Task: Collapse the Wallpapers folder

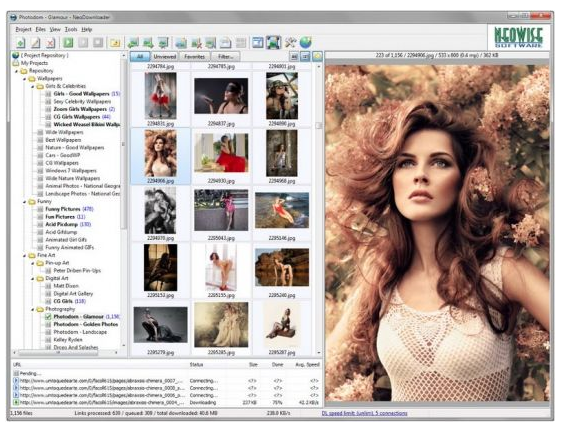Action: [24, 79]
